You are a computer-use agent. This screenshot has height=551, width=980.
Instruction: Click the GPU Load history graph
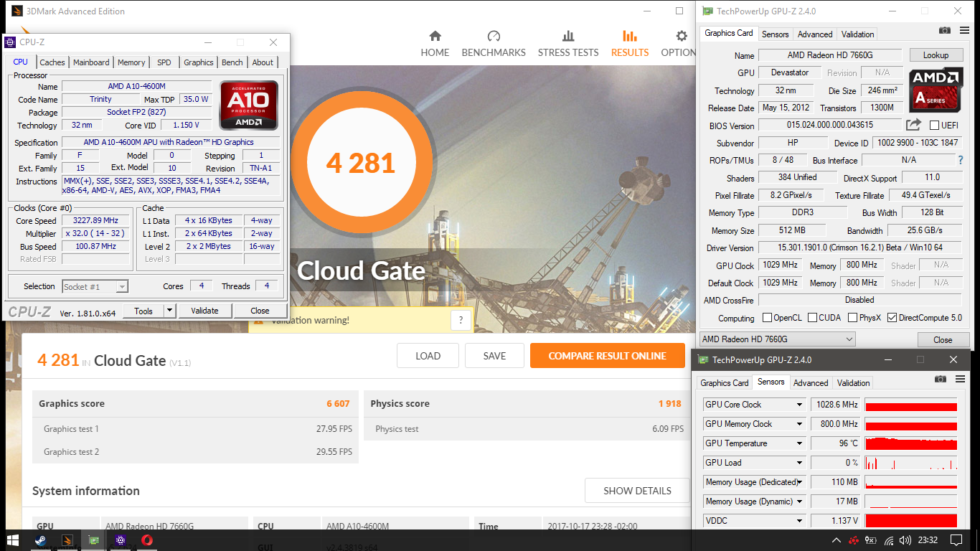tap(911, 463)
